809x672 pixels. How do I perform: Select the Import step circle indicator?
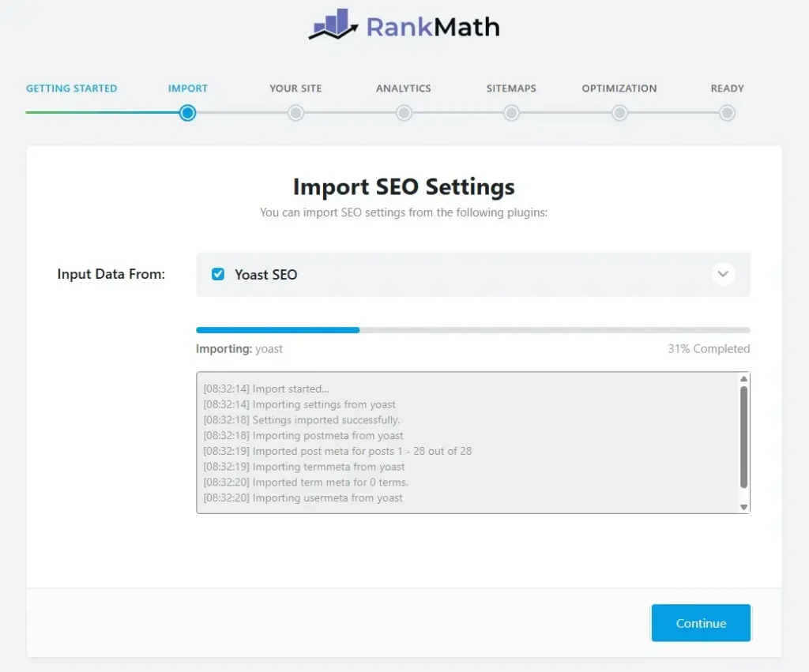click(x=187, y=113)
